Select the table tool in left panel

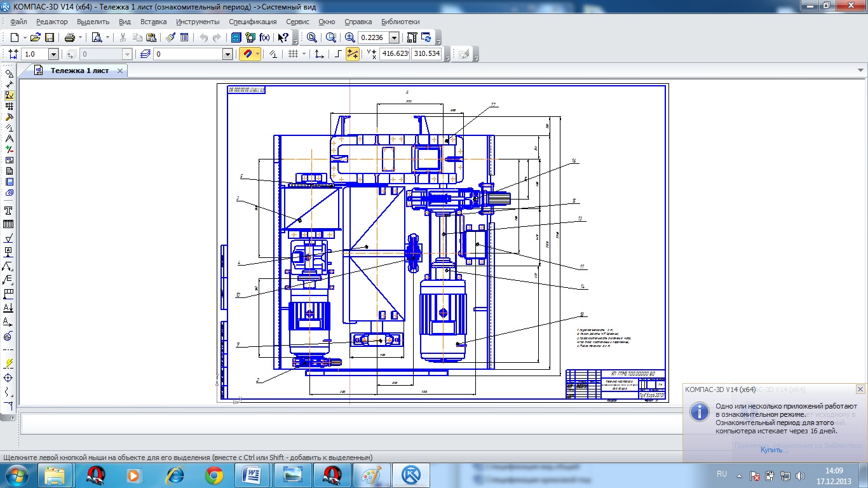[x=9, y=224]
